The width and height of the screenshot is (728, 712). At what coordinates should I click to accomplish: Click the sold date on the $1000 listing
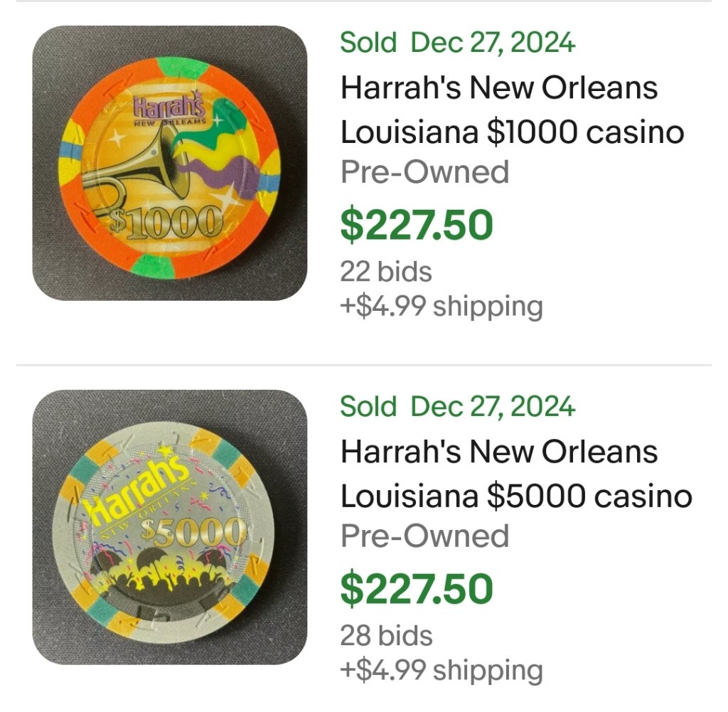[457, 43]
